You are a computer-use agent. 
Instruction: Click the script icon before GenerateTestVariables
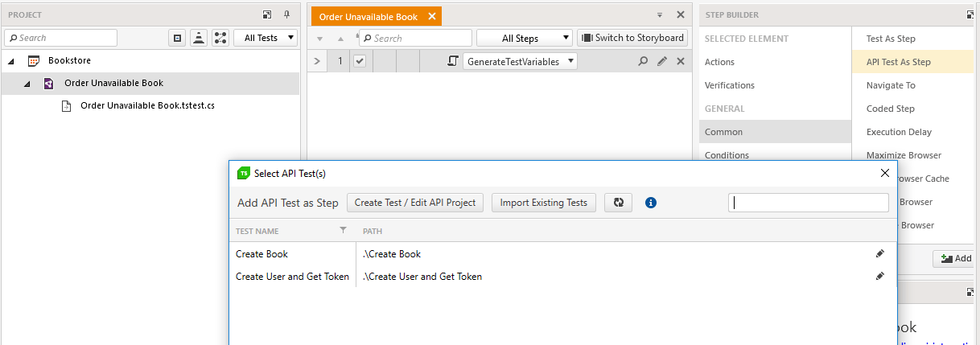[452, 61]
